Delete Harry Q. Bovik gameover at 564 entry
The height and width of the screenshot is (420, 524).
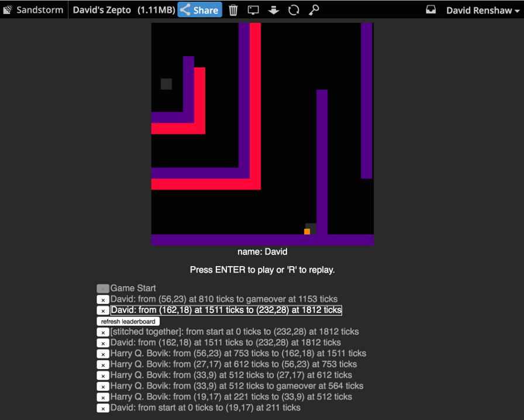coord(103,387)
